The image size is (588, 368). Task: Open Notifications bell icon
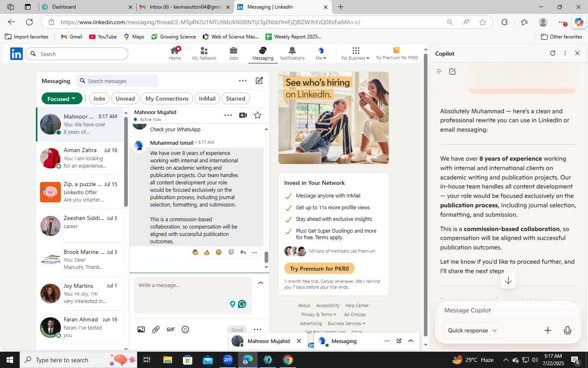(x=292, y=53)
